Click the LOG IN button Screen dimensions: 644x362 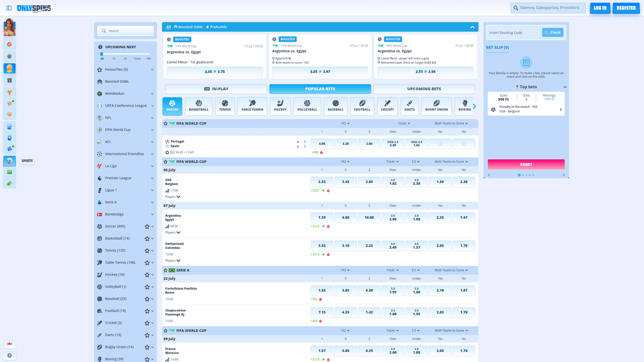click(600, 8)
